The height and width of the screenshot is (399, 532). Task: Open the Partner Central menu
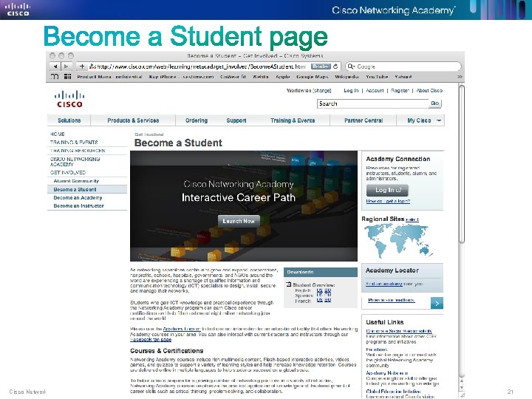point(364,120)
